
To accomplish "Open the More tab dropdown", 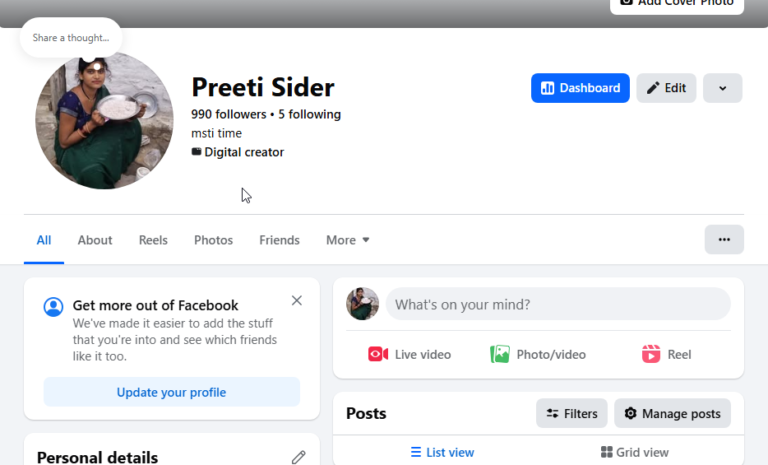I will pyautogui.click(x=348, y=240).
